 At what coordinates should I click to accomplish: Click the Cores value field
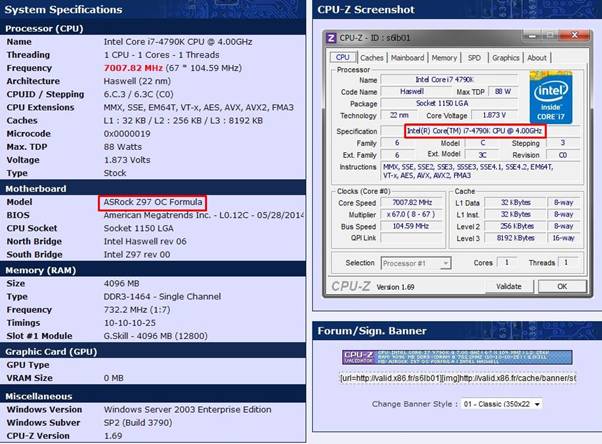507,263
